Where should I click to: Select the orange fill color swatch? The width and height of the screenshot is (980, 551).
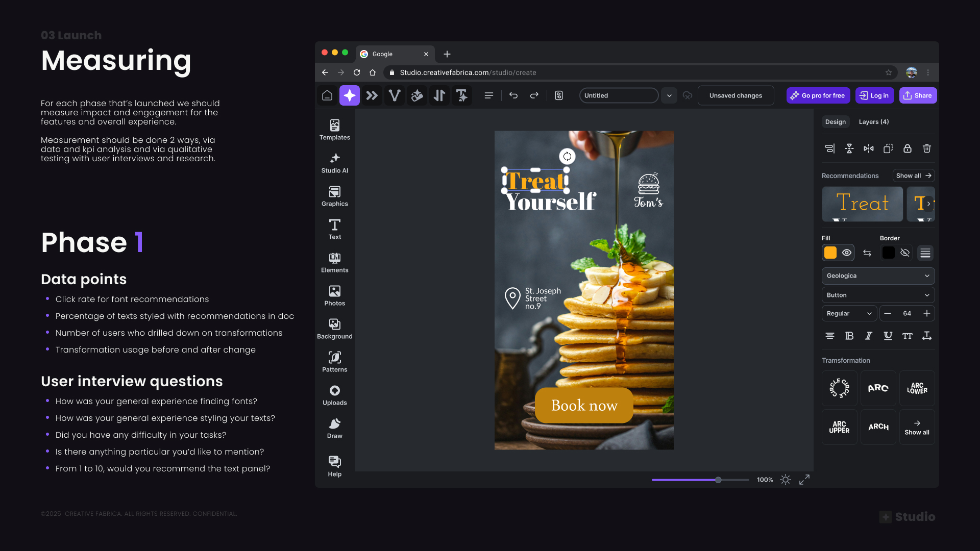pos(830,253)
